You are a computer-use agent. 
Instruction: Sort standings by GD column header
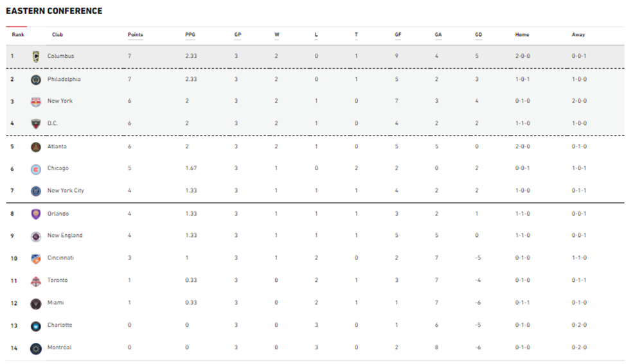pos(478,35)
